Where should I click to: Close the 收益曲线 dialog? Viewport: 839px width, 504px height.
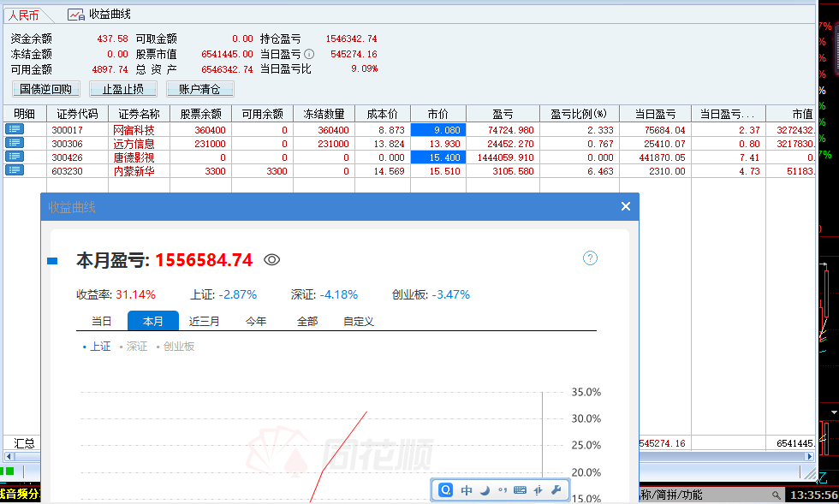[x=625, y=206]
